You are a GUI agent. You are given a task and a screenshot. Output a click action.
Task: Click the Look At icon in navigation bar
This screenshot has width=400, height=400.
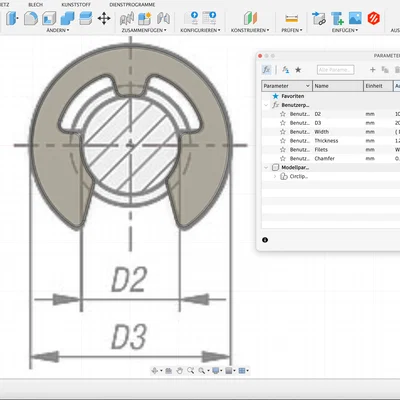point(169,370)
